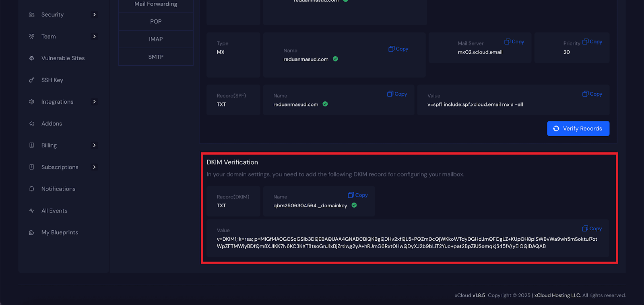
Task: Click the All Events activity icon
Action: [31, 211]
